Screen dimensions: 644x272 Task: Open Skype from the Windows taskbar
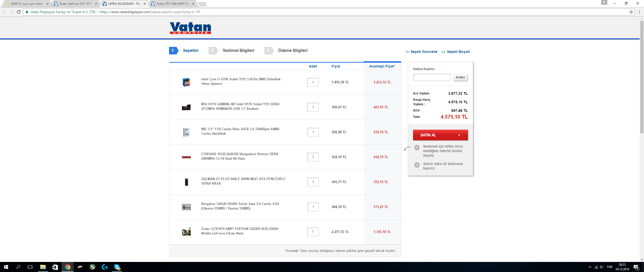pos(117,267)
